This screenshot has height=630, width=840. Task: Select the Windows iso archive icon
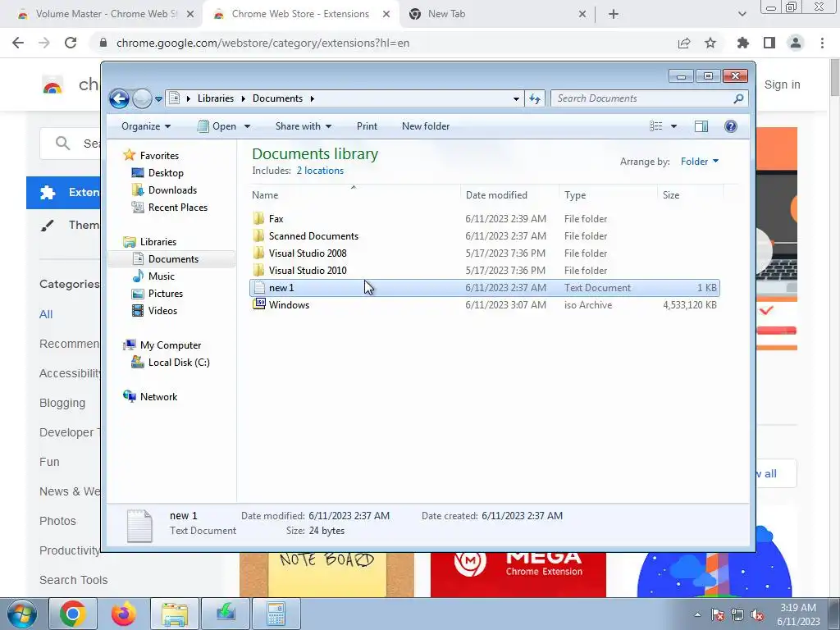[x=259, y=305]
